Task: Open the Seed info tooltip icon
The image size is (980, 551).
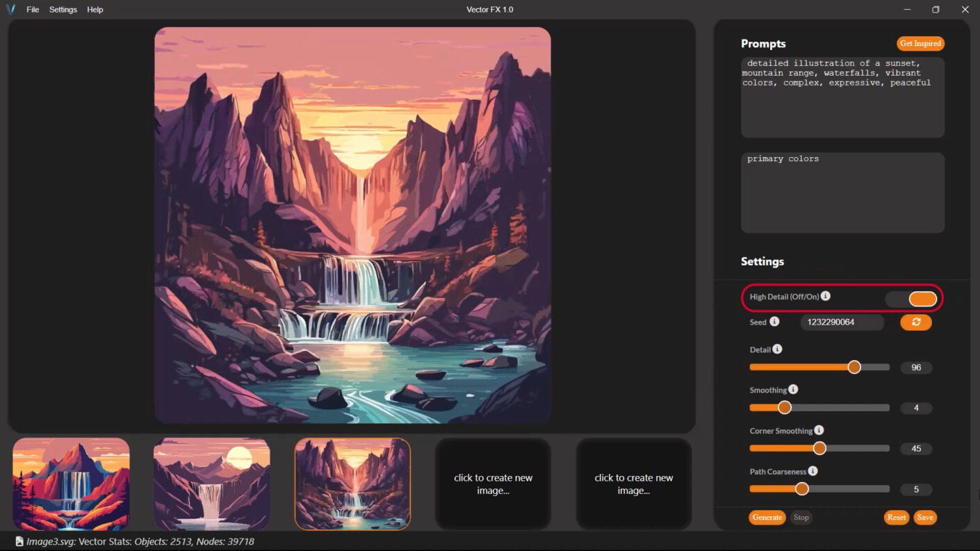Action: (x=774, y=322)
